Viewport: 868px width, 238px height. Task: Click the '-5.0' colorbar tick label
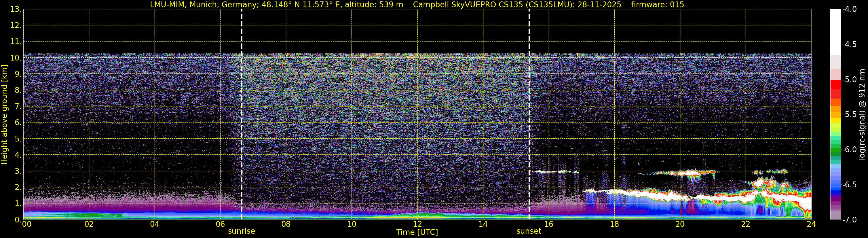tap(849, 80)
